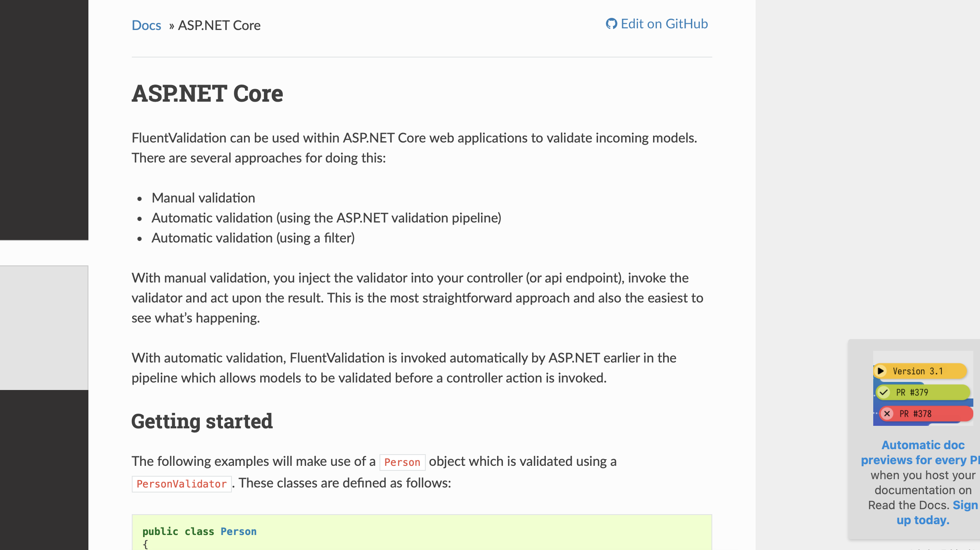Screen dimensions: 980x550
Task: Click the X icon on PR #378
Action: tap(887, 414)
